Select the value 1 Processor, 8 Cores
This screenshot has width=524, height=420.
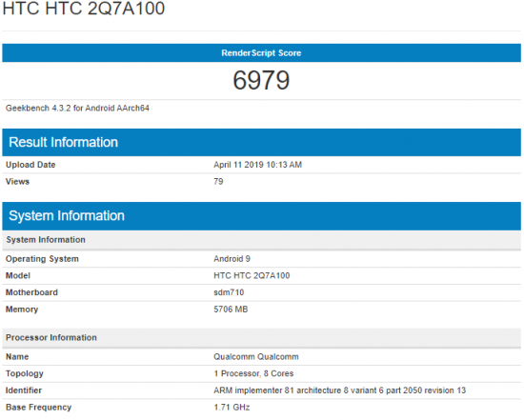[x=253, y=373]
